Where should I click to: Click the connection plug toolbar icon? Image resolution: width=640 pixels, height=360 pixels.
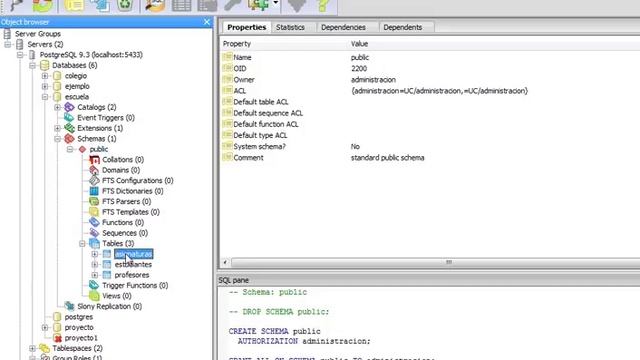(16, 5)
